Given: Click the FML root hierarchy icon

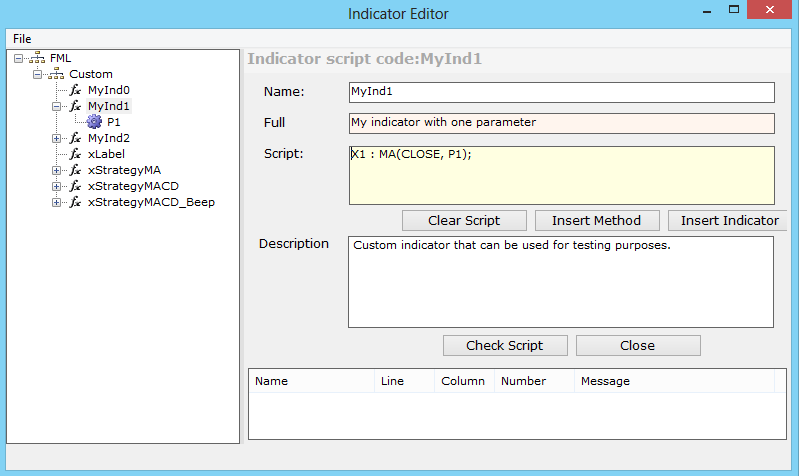Looking at the screenshot, I should pyautogui.click(x=37, y=58).
